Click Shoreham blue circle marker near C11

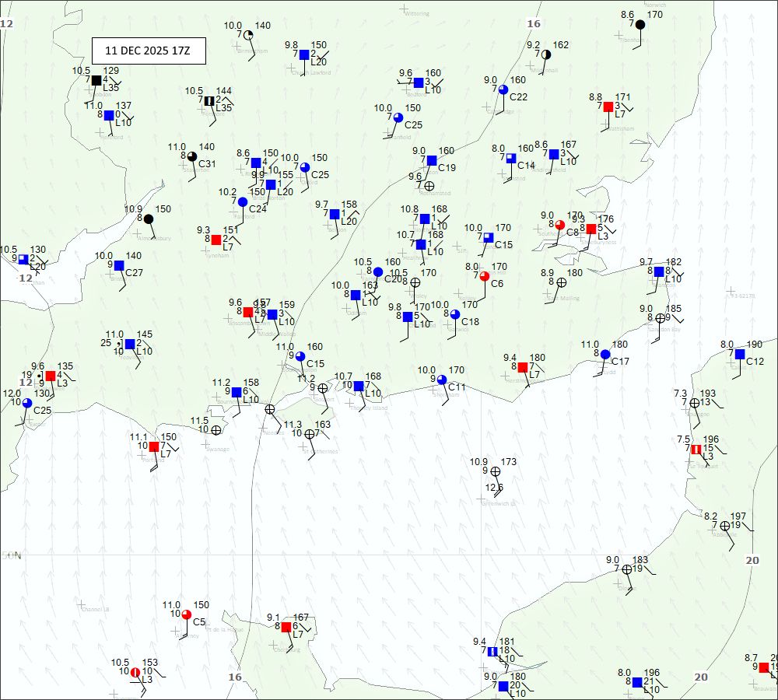point(442,380)
